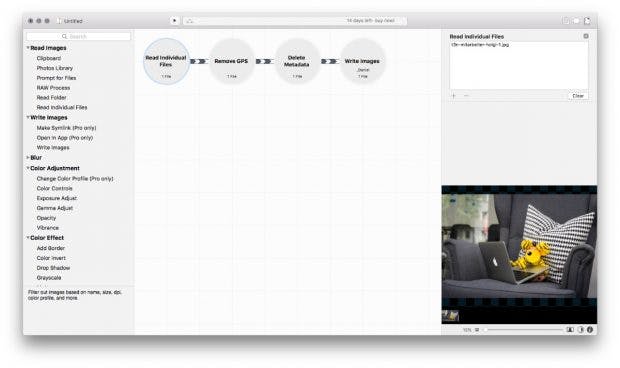Image resolution: width=620 pixels, height=368 pixels.
Task: Choose Read Folder action
Action: click(51, 98)
